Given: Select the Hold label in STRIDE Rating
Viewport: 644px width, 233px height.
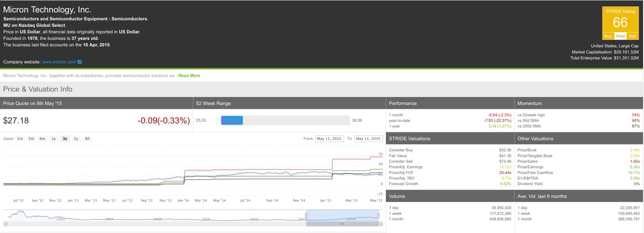Looking at the screenshot, I should pyautogui.click(x=620, y=36).
